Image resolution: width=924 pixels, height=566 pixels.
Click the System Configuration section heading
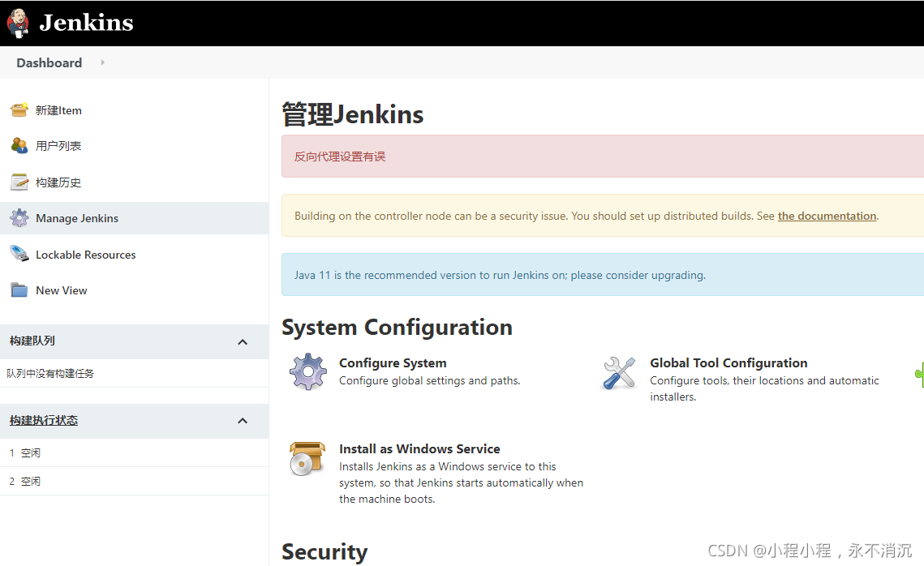point(398,328)
